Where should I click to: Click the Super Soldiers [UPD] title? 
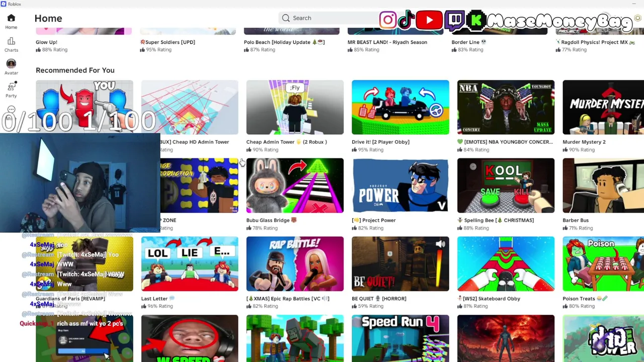(168, 42)
